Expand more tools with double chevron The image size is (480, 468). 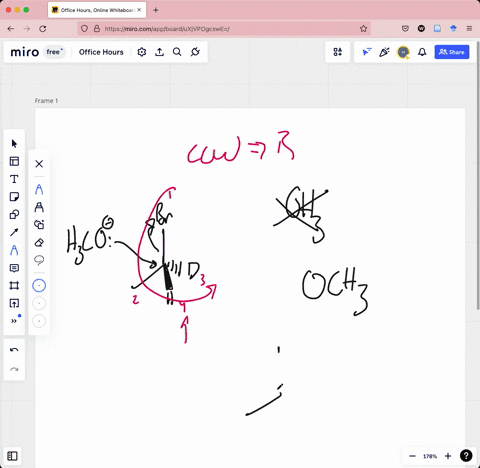(x=14, y=321)
